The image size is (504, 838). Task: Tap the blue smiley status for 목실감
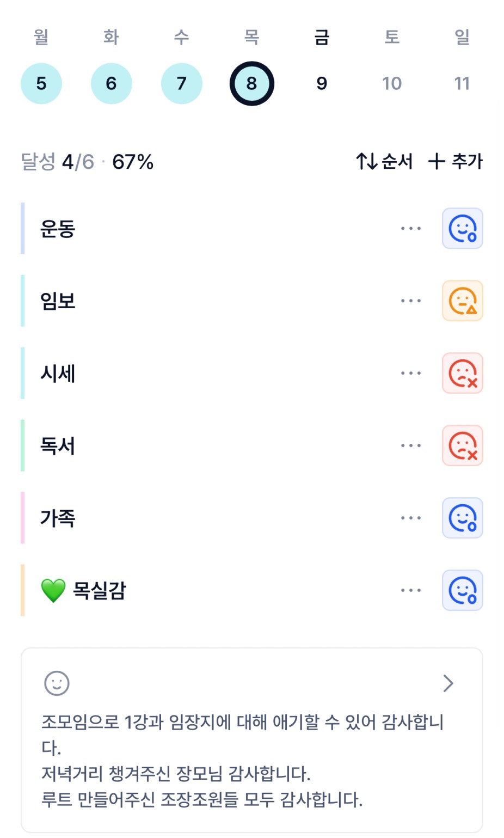point(462,590)
